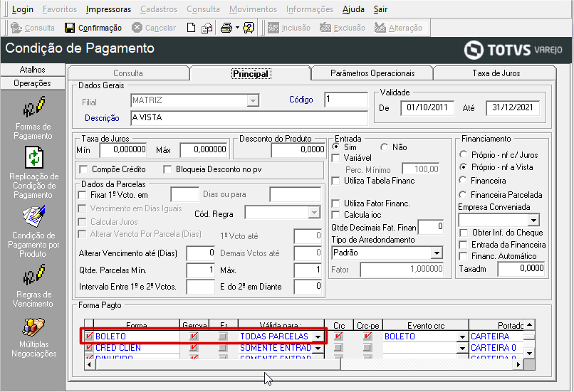Open Condição de Pagamento por Produto icon
Image resolution: width=574 pixels, height=392 pixels.
(33, 216)
